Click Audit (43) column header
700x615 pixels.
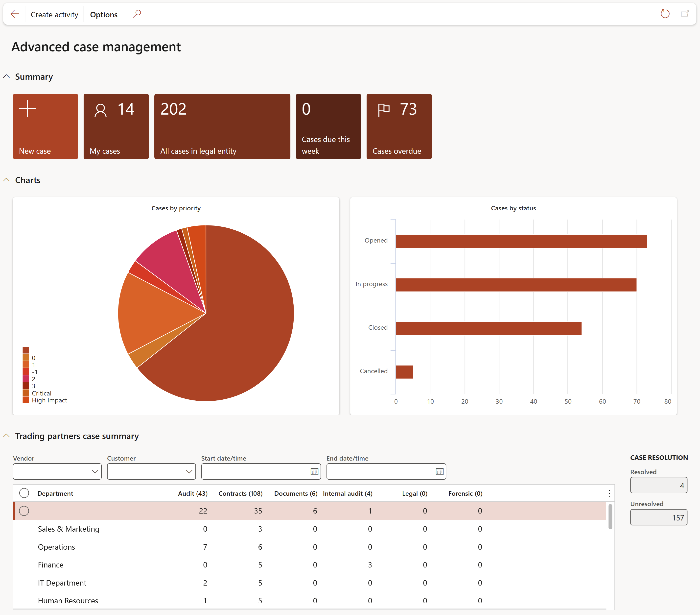(193, 493)
